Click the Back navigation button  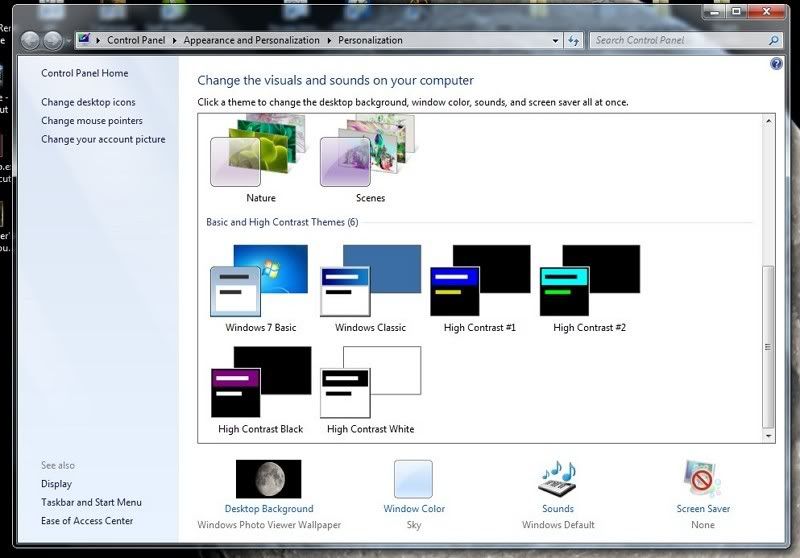30,40
